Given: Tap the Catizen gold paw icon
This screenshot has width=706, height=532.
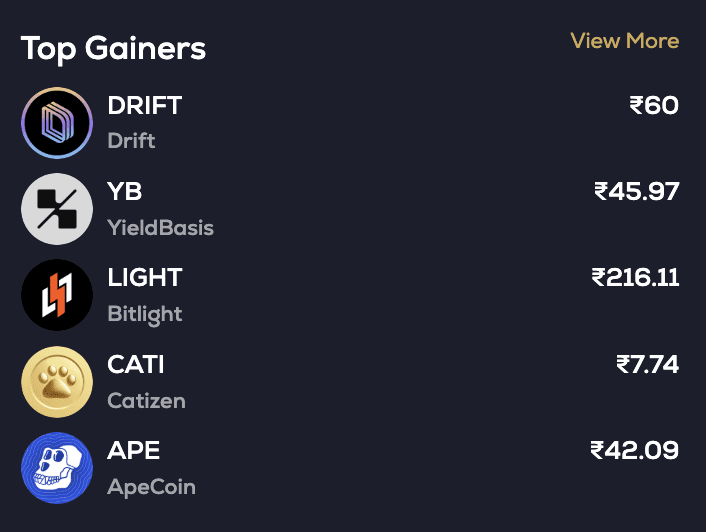Looking at the screenshot, I should coord(57,381).
